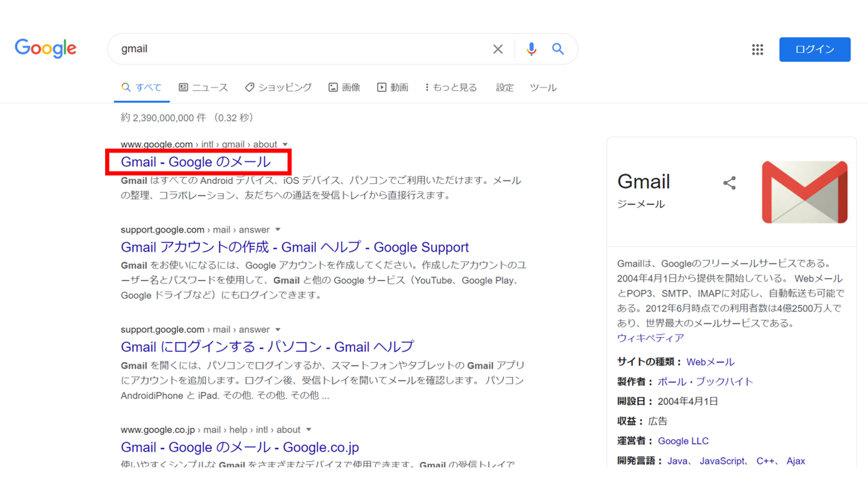Click the Ajax link
Screen dimensions: 868x487
(795, 461)
